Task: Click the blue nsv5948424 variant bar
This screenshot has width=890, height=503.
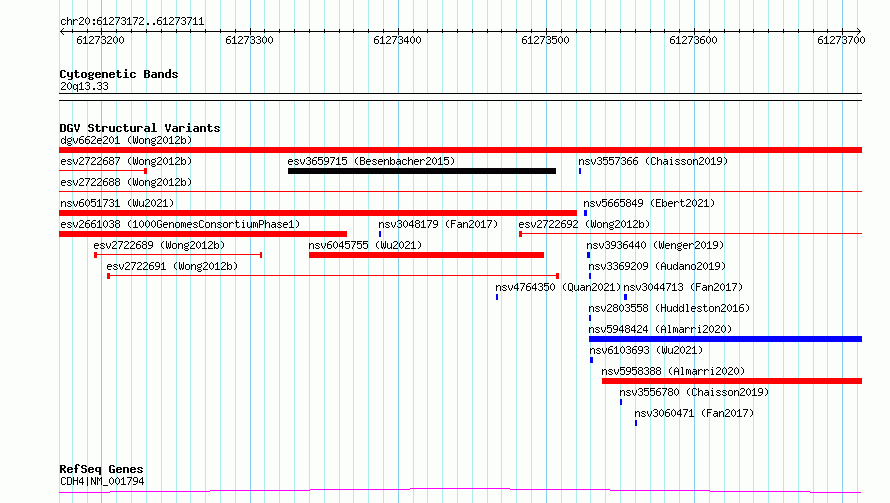Action: [x=725, y=339]
